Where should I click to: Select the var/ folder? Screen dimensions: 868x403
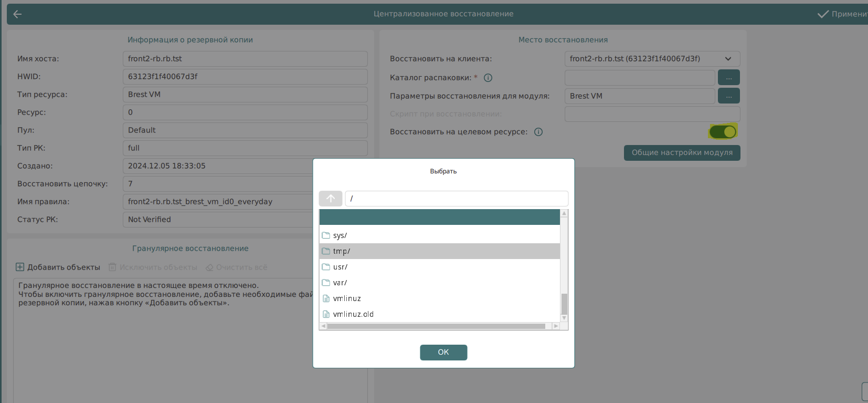[440, 283]
